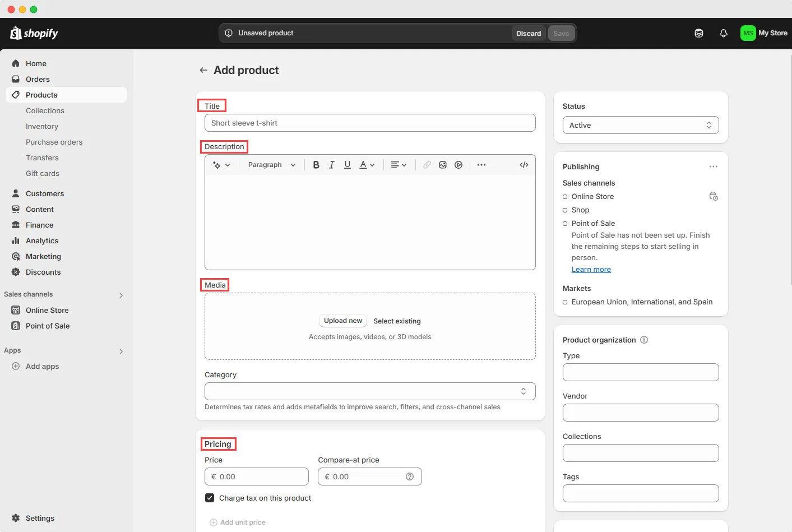Open the Paragraph style dropdown
The image size is (792, 532).
point(271,164)
